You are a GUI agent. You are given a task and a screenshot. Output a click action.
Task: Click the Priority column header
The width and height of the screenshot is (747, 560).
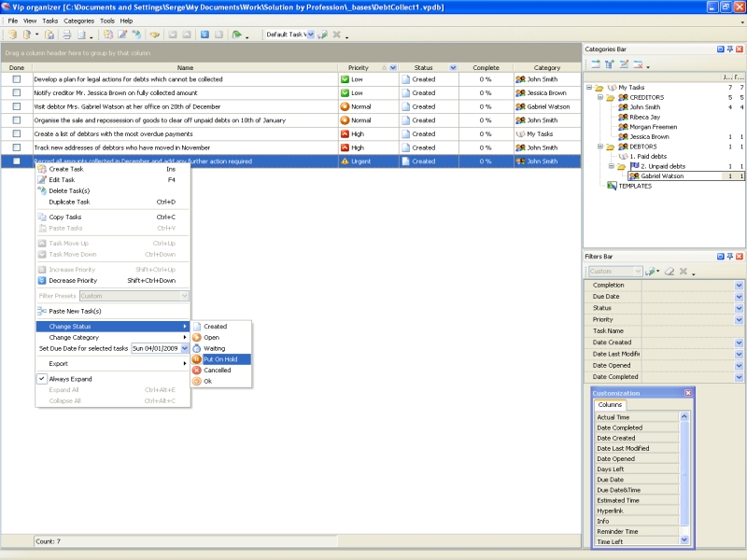click(x=359, y=68)
